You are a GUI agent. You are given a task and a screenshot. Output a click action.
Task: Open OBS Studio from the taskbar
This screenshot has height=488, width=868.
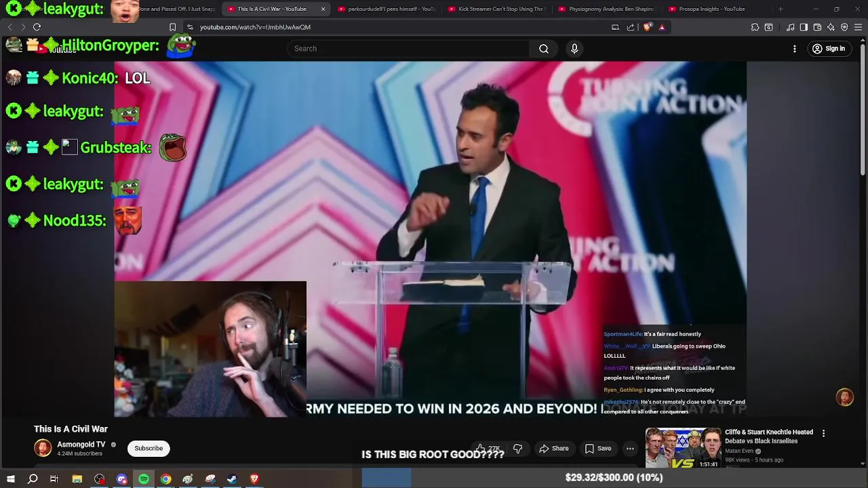pyautogui.click(x=100, y=479)
